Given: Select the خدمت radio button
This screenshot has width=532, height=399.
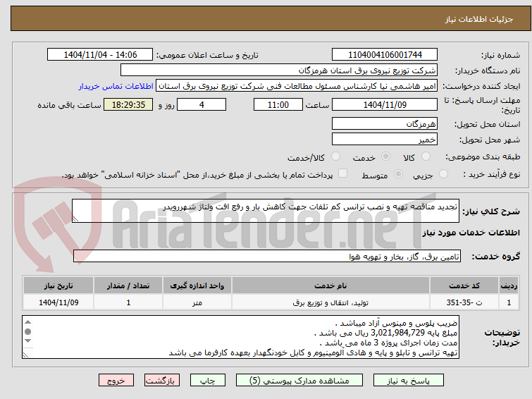Looking at the screenshot, I should pos(385,156).
